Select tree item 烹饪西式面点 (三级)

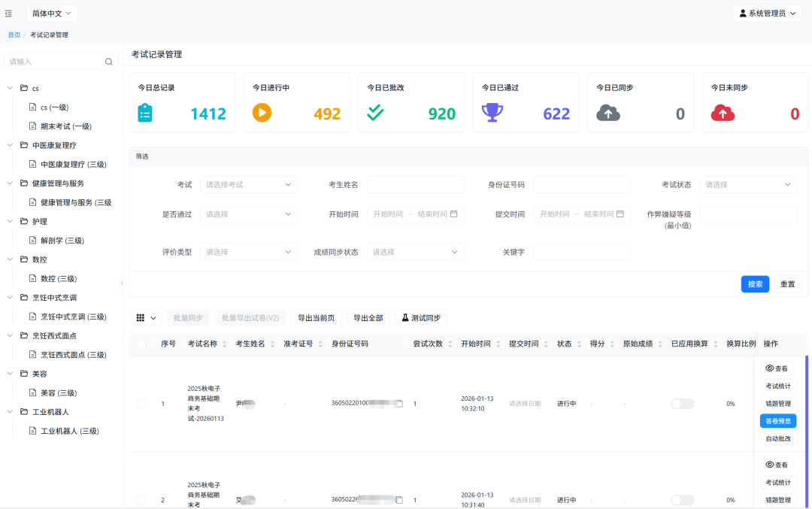(74, 355)
